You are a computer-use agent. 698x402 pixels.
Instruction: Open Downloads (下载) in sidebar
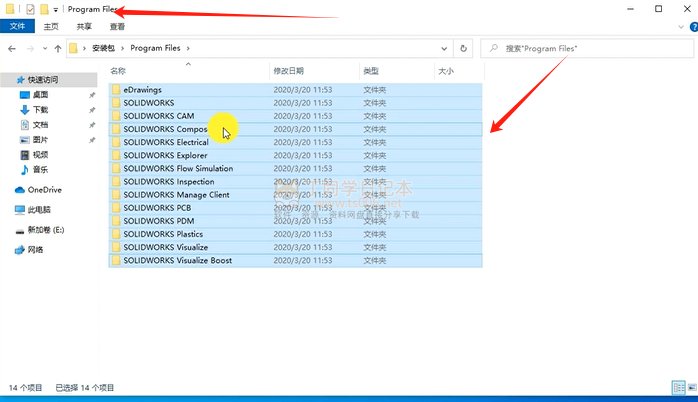[40, 109]
